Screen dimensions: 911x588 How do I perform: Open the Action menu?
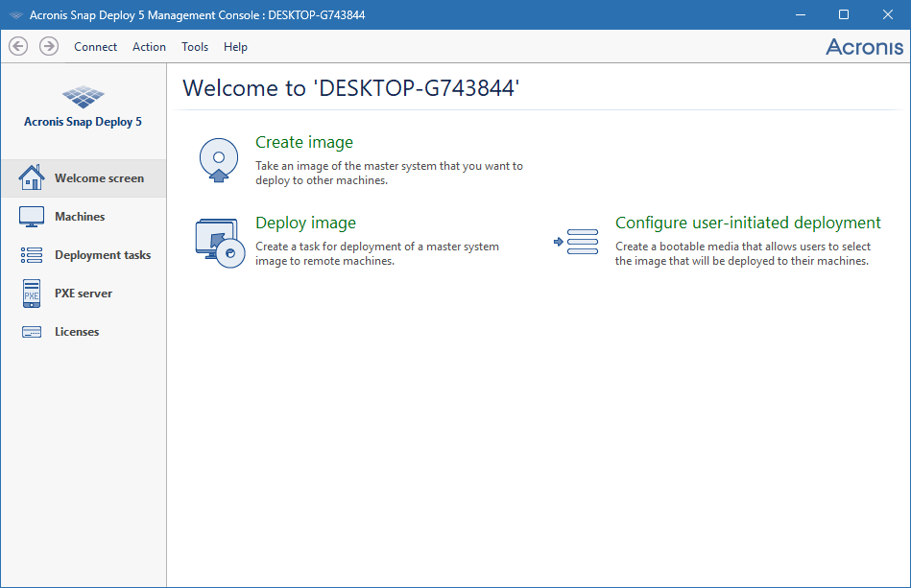click(149, 46)
